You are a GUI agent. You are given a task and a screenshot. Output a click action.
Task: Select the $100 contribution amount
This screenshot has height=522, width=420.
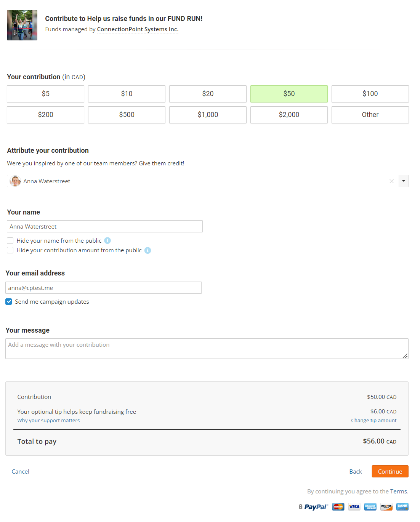click(x=370, y=94)
